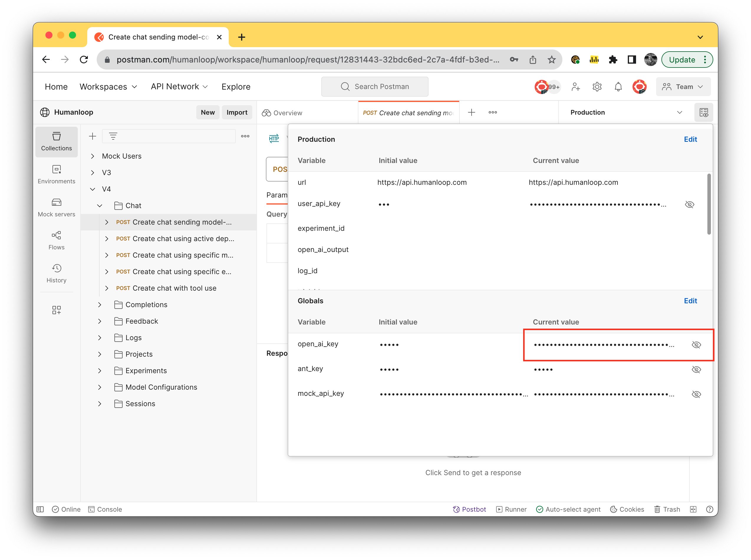The height and width of the screenshot is (560, 751).
Task: Click the help question mark icon
Action: pos(709,509)
